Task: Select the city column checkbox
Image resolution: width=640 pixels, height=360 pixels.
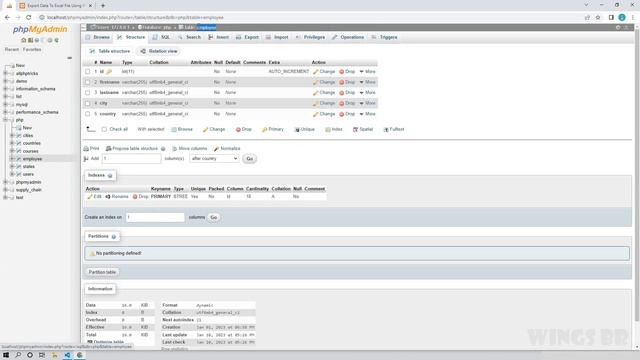Action: [87, 103]
